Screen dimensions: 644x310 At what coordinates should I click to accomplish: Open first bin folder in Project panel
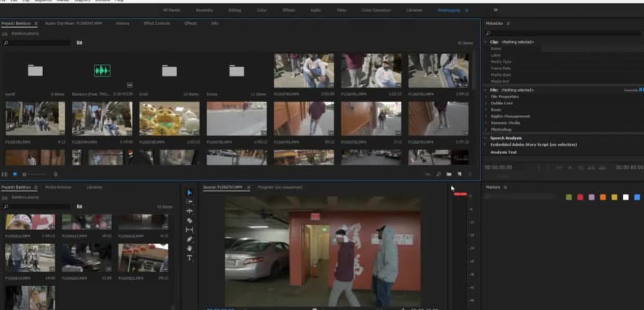[x=35, y=71]
